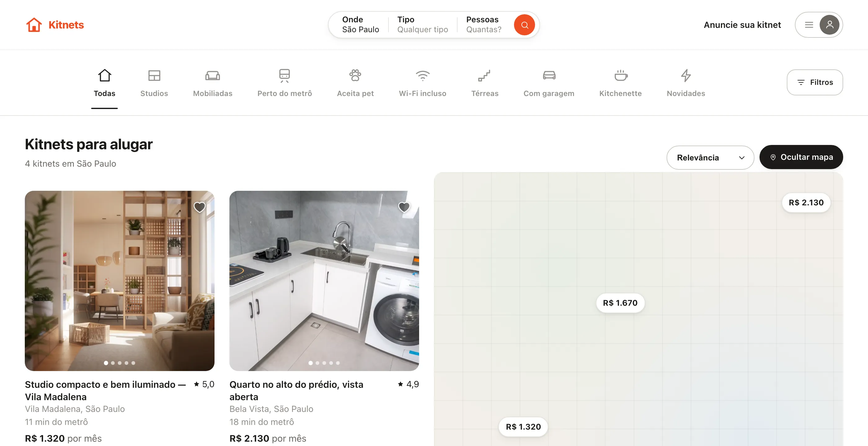
Task: Click '4 kitnets em São Paulo' text
Action: (70, 164)
